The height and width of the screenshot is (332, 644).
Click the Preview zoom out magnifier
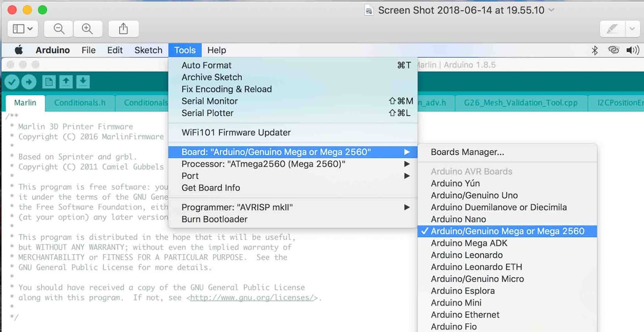[x=59, y=29]
